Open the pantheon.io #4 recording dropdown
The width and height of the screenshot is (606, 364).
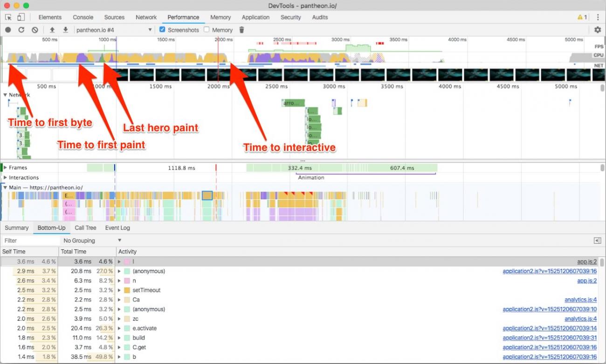pos(114,30)
